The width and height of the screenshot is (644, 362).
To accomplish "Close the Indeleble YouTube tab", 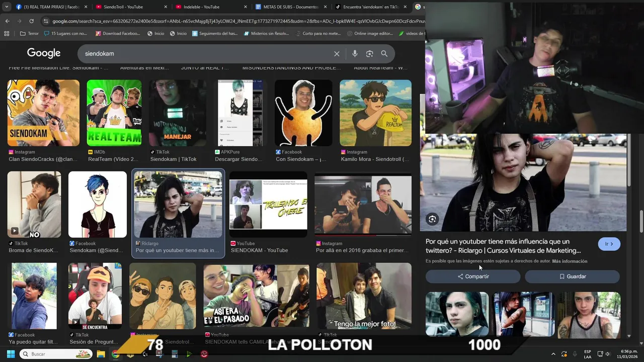I will (x=245, y=7).
